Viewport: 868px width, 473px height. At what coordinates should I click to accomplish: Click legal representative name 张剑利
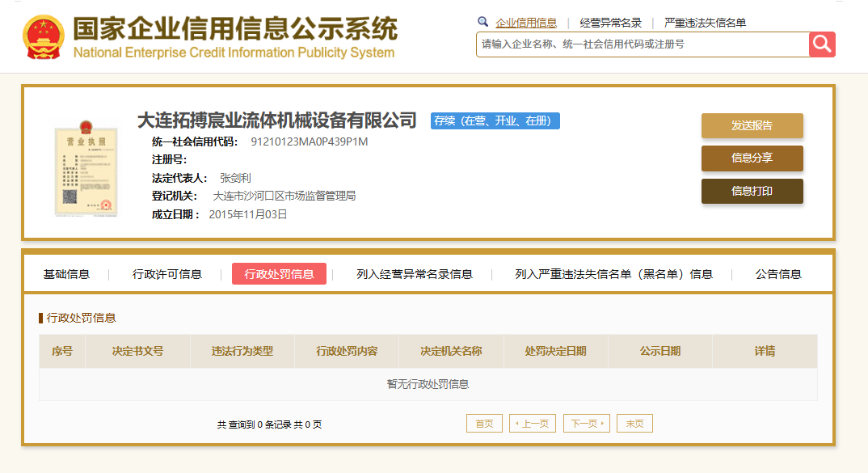click(x=235, y=178)
